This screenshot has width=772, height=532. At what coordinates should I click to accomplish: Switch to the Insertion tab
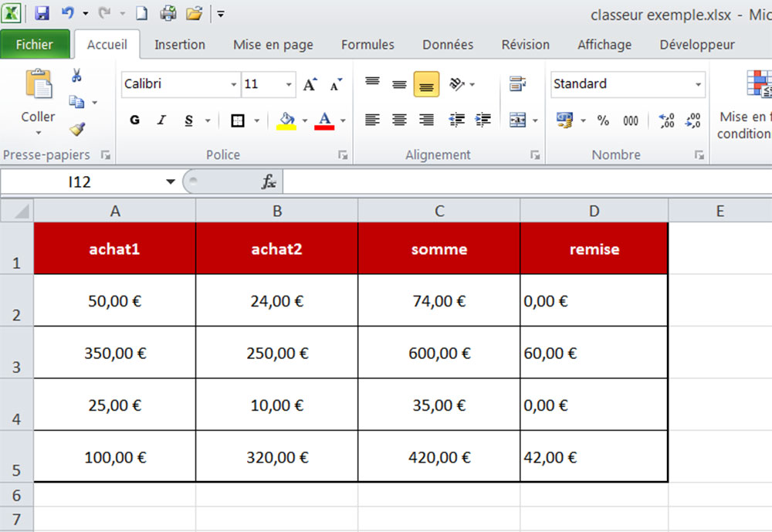(180, 44)
